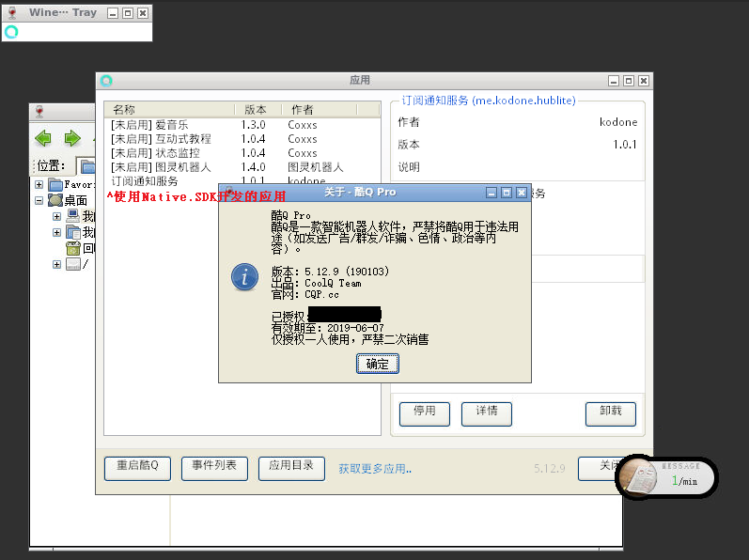
Task: Select the 订阅通知服务 app row
Action: click(x=242, y=181)
